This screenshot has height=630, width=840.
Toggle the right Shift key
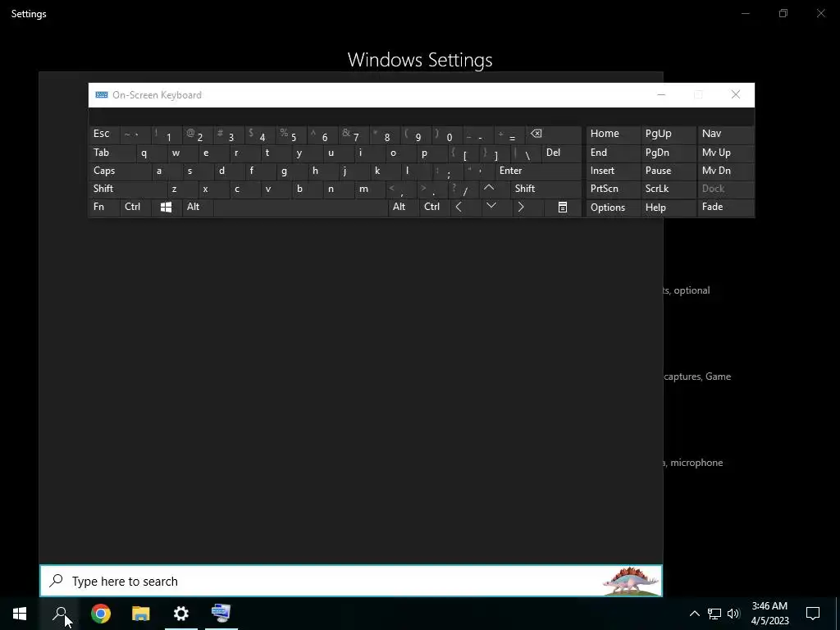[546, 189]
